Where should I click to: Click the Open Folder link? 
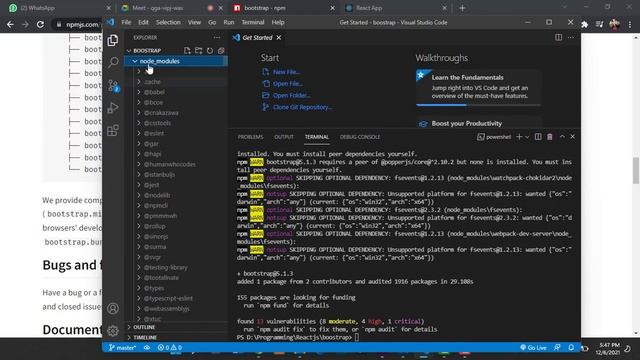point(291,96)
